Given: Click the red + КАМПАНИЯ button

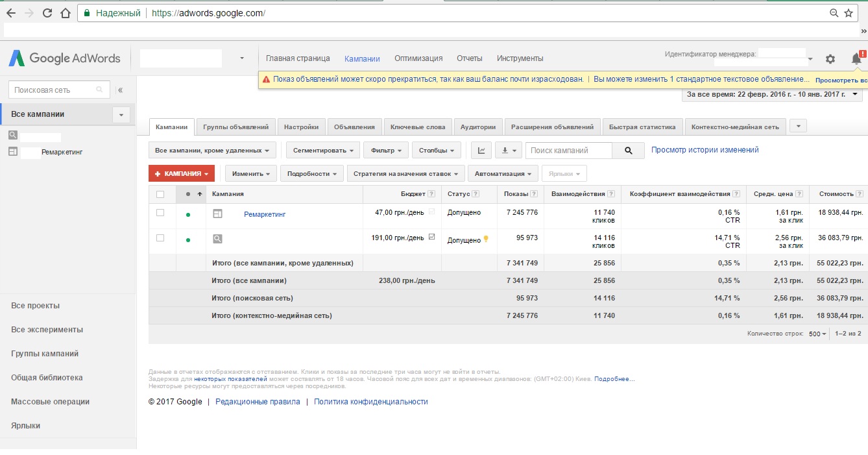Looking at the screenshot, I should pos(182,174).
